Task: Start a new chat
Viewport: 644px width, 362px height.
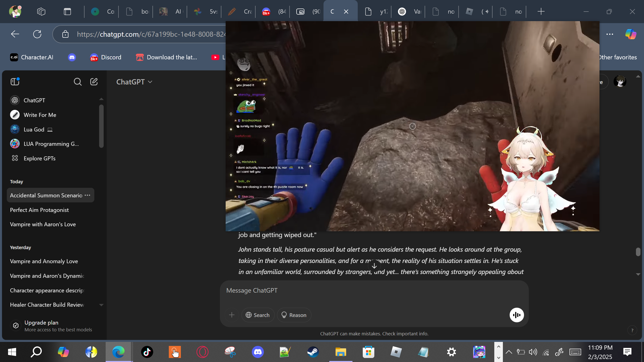Action: (94, 82)
